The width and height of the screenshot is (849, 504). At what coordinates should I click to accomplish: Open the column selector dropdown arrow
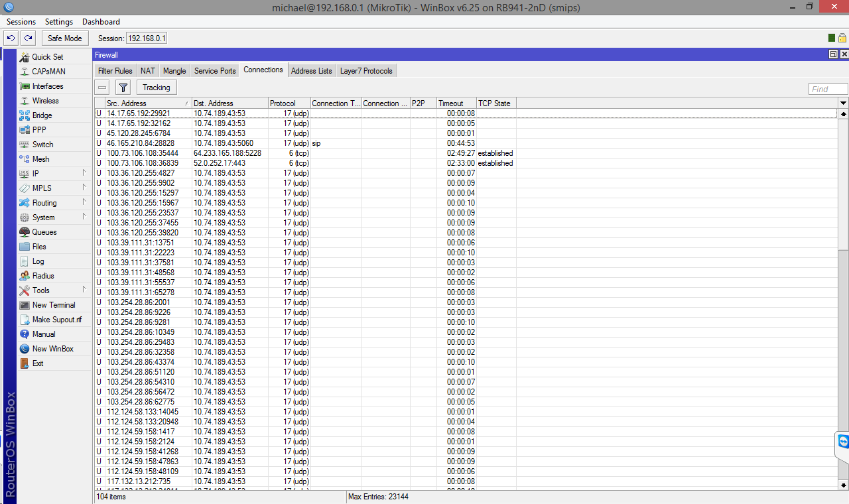(843, 103)
